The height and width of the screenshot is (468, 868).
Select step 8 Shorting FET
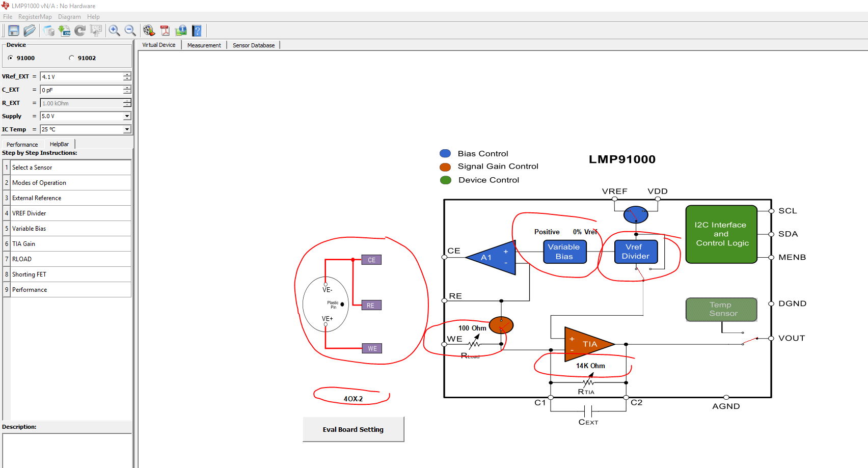click(67, 274)
